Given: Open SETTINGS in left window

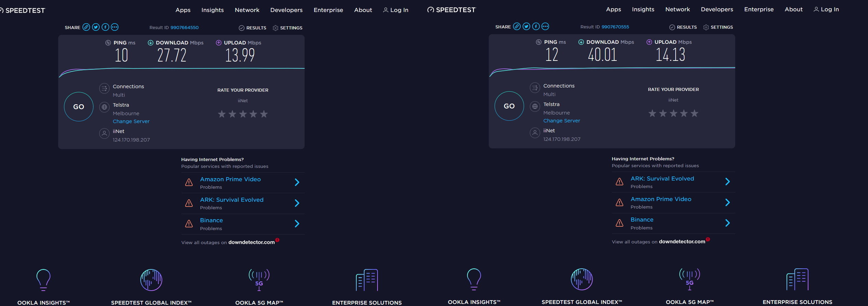Looking at the screenshot, I should pyautogui.click(x=288, y=28).
